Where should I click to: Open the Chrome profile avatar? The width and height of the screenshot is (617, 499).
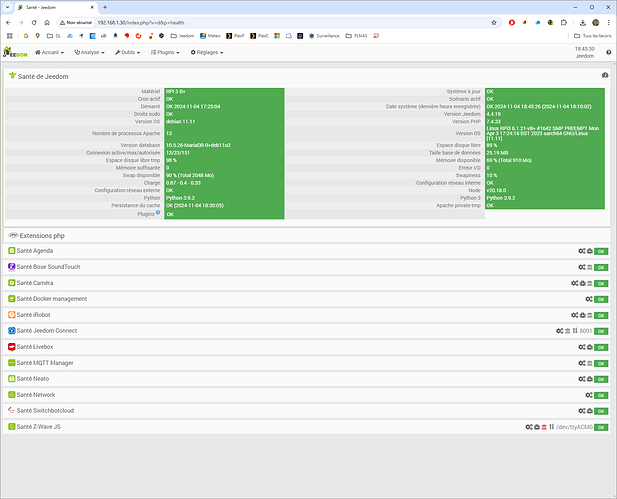point(595,23)
